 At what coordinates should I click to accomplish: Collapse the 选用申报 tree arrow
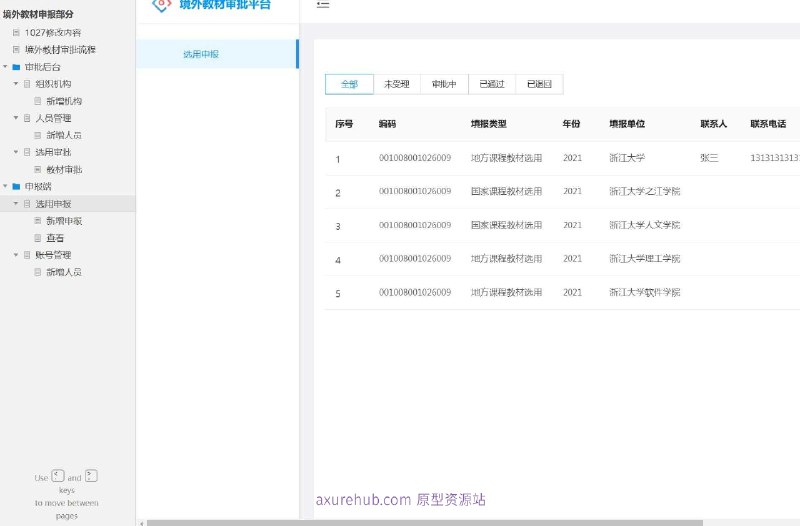click(16, 204)
